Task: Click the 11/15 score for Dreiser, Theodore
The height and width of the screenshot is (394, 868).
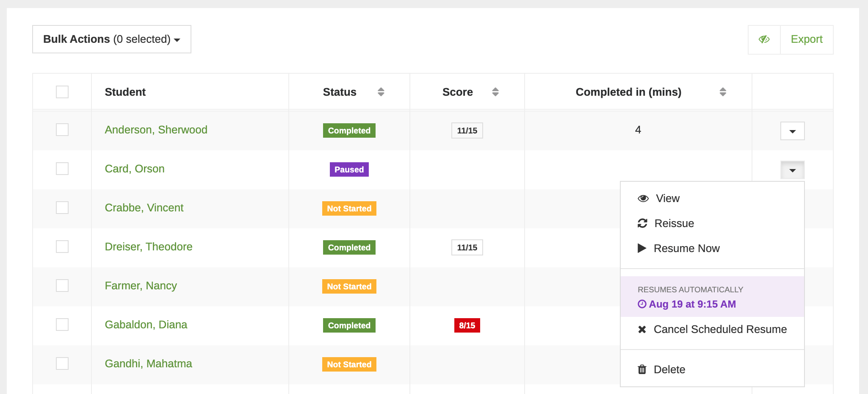Action: 467,247
